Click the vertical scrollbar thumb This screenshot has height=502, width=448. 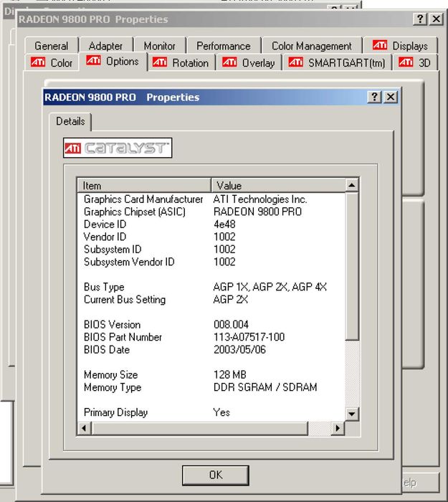tap(352, 266)
